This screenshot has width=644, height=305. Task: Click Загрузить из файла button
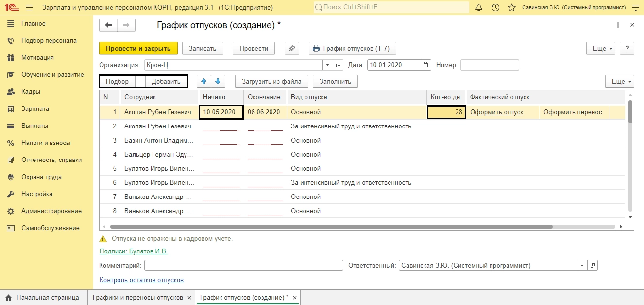coord(272,81)
